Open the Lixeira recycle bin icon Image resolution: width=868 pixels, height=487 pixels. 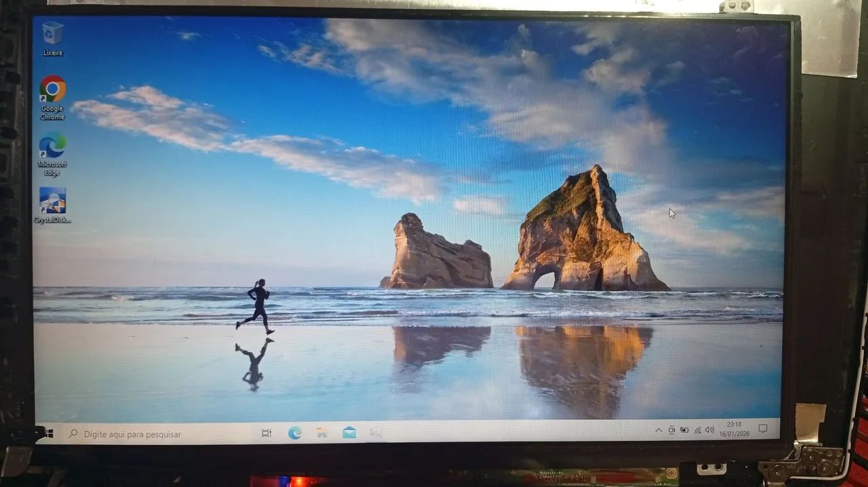pyautogui.click(x=52, y=34)
